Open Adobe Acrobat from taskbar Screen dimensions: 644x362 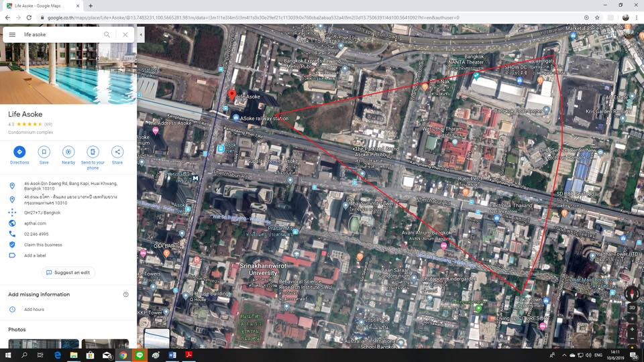point(189,355)
